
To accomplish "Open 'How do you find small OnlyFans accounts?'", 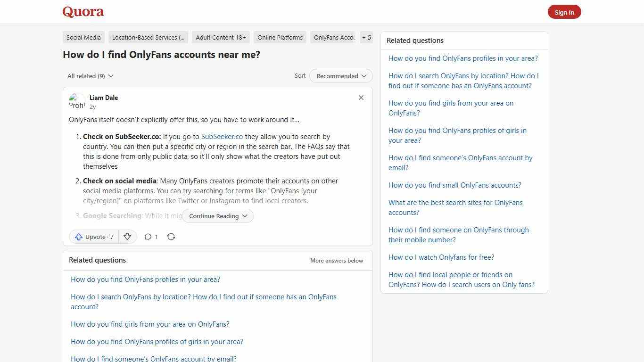I will pos(454,185).
